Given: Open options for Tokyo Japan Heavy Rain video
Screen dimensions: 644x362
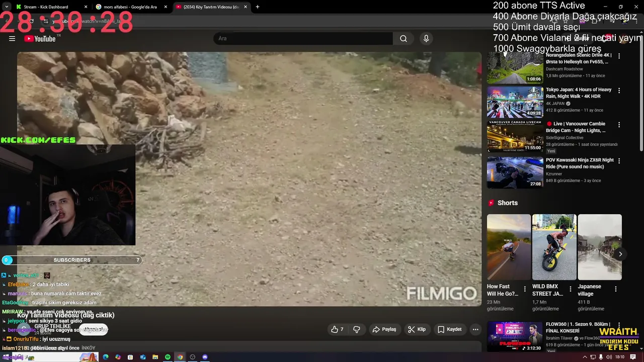Looking at the screenshot, I should [619, 90].
